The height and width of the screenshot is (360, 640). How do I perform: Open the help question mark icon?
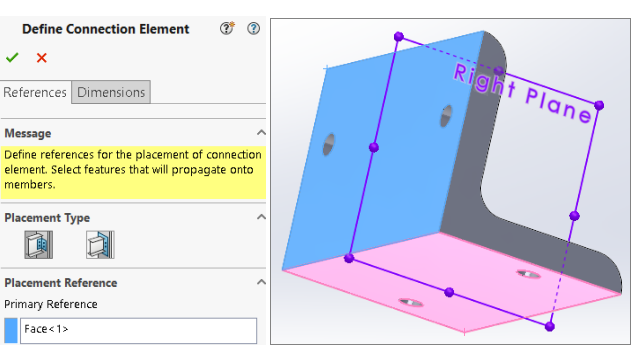pos(253,29)
